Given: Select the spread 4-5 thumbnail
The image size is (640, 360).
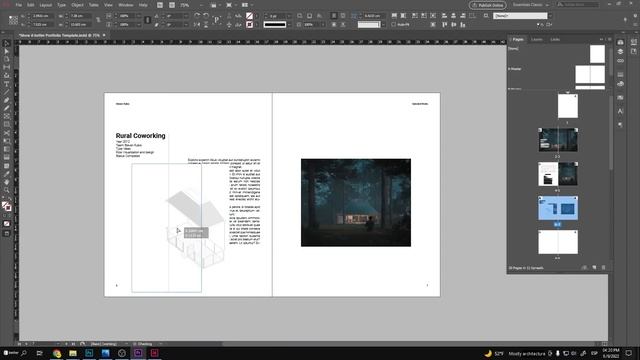Looking at the screenshot, I should pyautogui.click(x=558, y=174).
